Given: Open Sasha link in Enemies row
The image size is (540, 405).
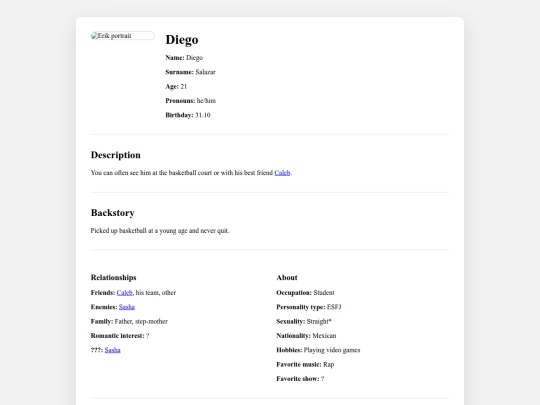Looking at the screenshot, I should point(127,307).
